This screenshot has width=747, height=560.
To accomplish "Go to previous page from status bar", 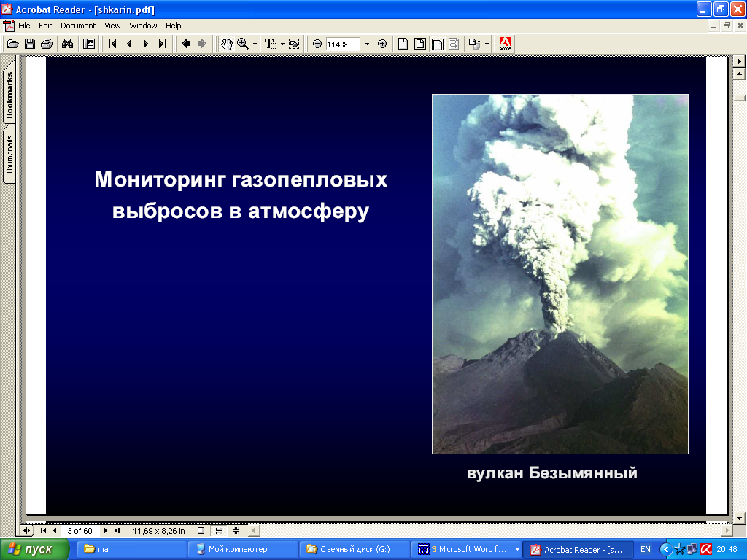I will [55, 531].
